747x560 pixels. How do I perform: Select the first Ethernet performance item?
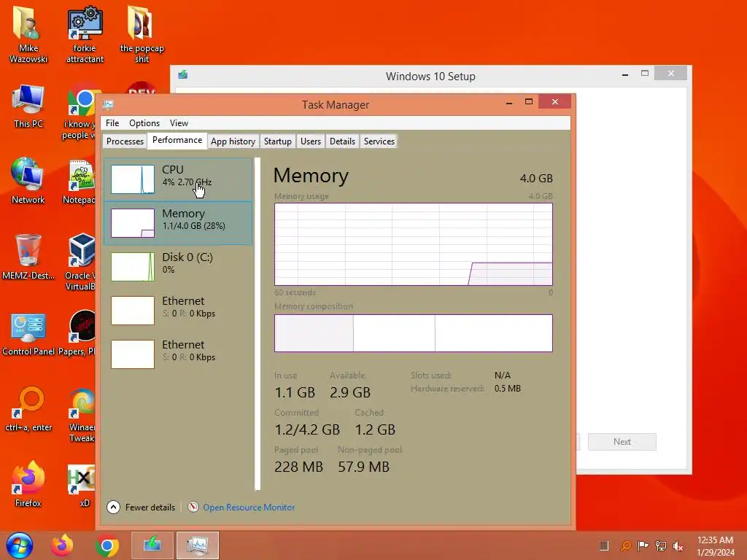pyautogui.click(x=178, y=311)
